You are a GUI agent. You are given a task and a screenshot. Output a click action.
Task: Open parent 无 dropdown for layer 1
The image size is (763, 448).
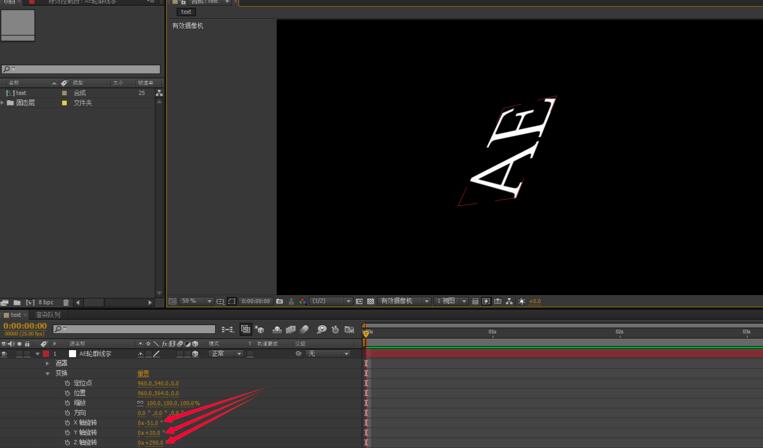327,354
